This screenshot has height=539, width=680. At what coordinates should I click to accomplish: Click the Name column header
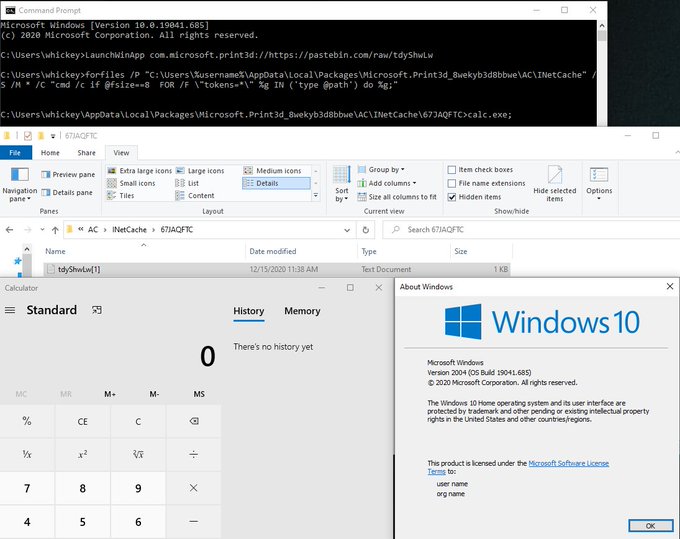[145, 252]
